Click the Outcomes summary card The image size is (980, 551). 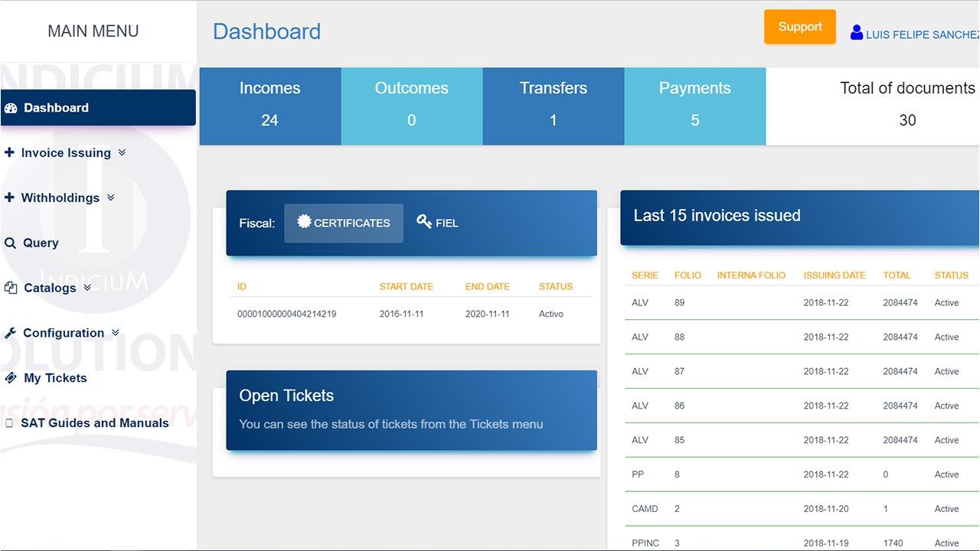pyautogui.click(x=412, y=106)
